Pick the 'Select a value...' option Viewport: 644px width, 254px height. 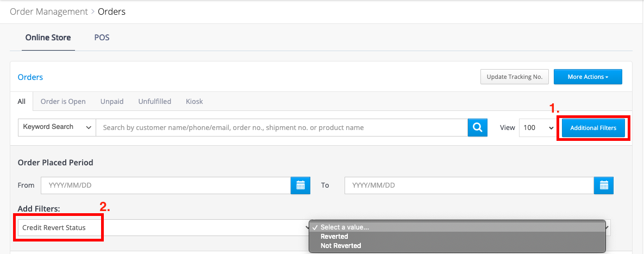[x=457, y=227]
